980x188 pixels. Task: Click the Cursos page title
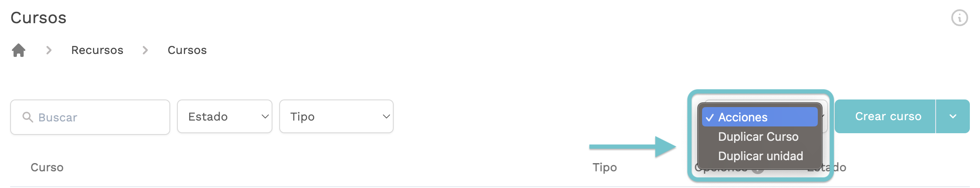pos(38,18)
